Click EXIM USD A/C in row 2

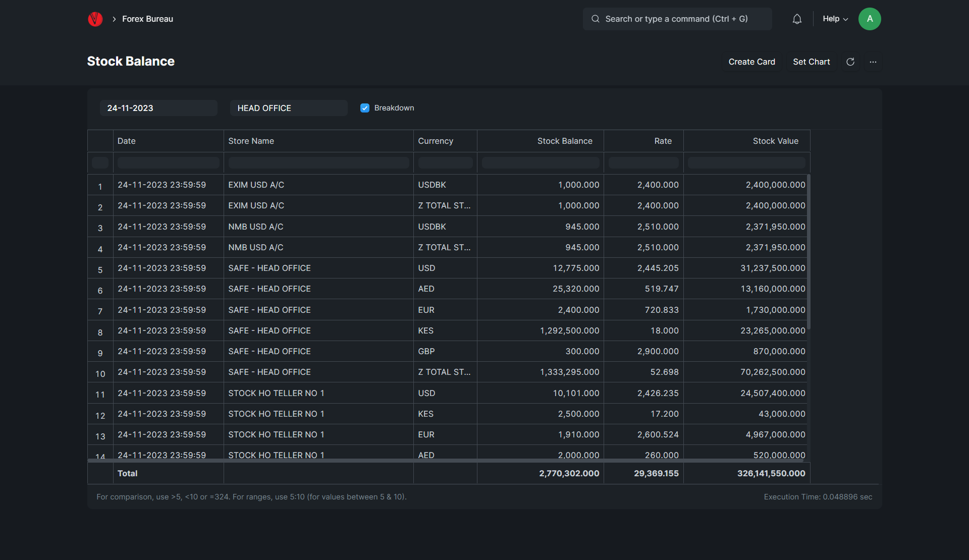318,205
